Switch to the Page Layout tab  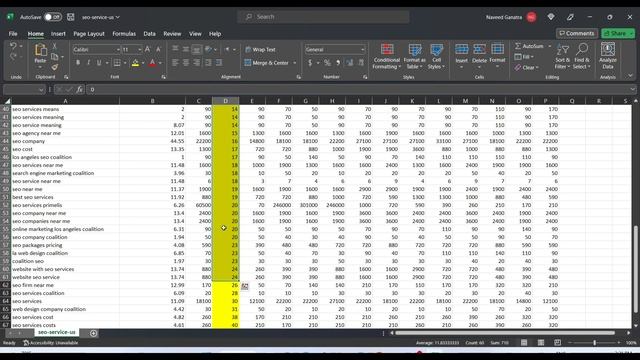(89, 34)
